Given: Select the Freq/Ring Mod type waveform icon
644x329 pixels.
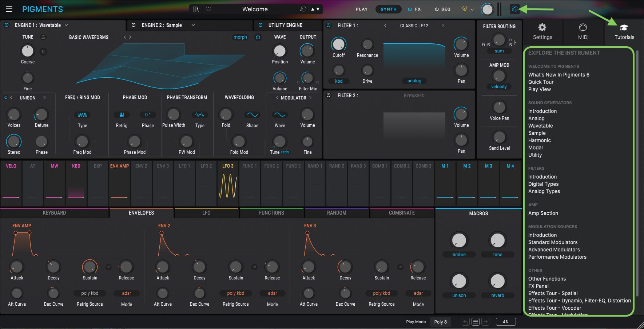Looking at the screenshot, I should (82, 115).
